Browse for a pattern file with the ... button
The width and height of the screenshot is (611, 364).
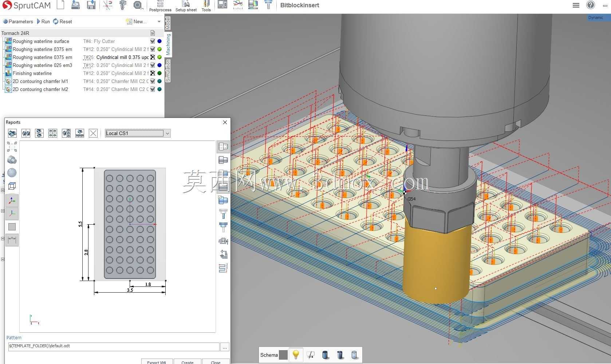(225, 347)
